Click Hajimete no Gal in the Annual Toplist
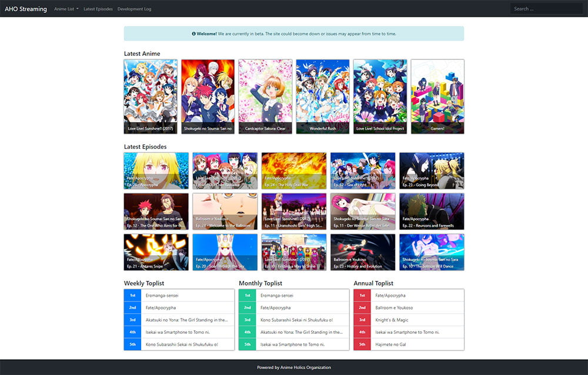588x375 pixels. point(408,344)
